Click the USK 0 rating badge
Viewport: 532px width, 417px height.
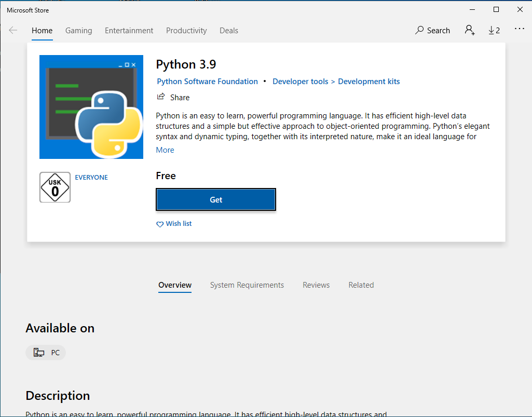click(x=55, y=187)
